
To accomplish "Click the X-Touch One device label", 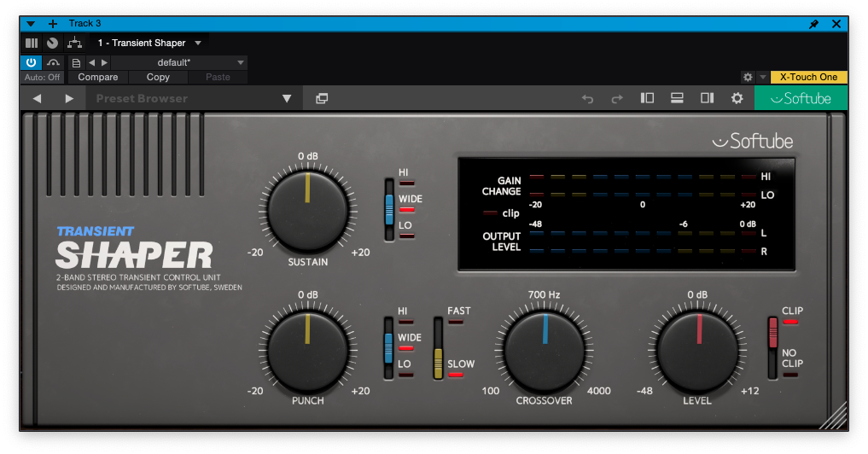I will pos(809,77).
